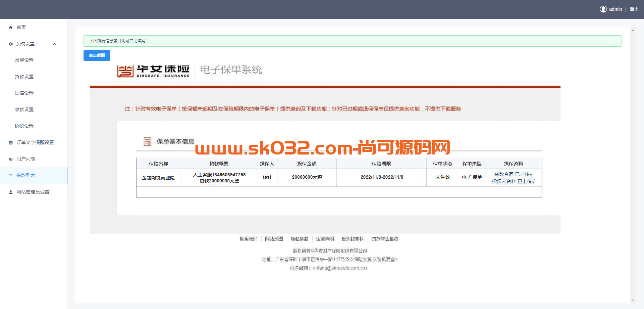
Task: Click the Sinosafe Insurance logo icon
Action: 125,71
